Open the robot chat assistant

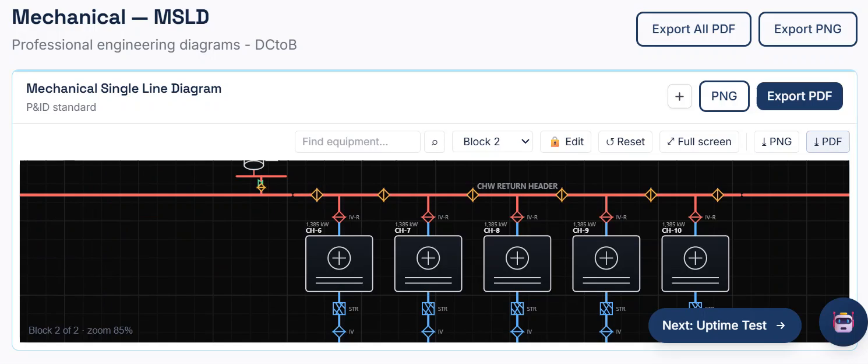click(843, 322)
